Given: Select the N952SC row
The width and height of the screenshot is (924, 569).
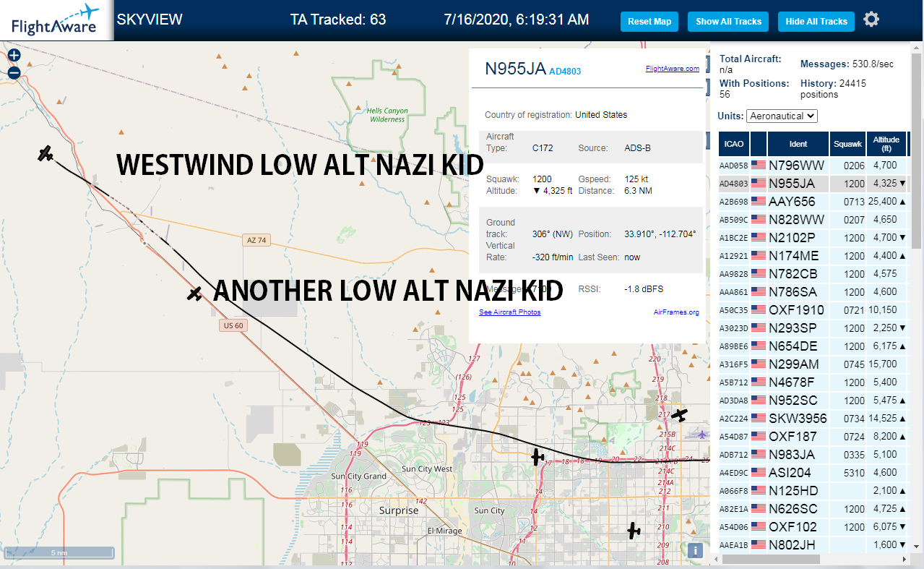Looking at the screenshot, I should point(813,401).
